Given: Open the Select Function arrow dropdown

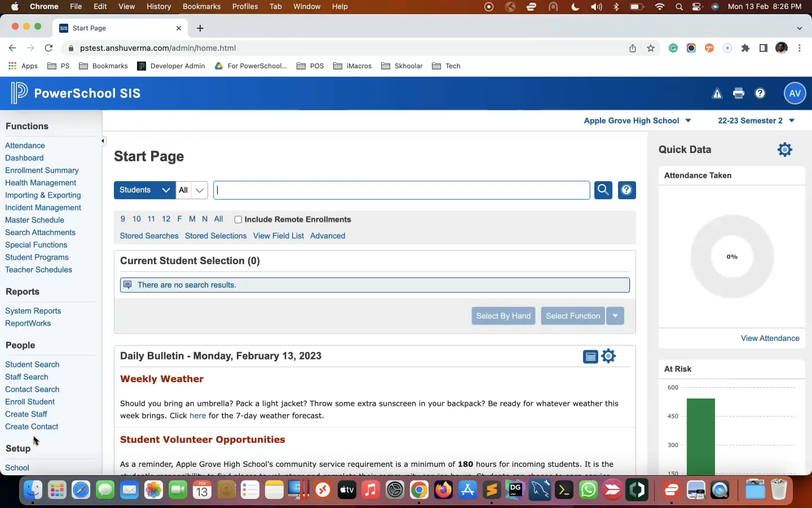Looking at the screenshot, I should (615, 316).
